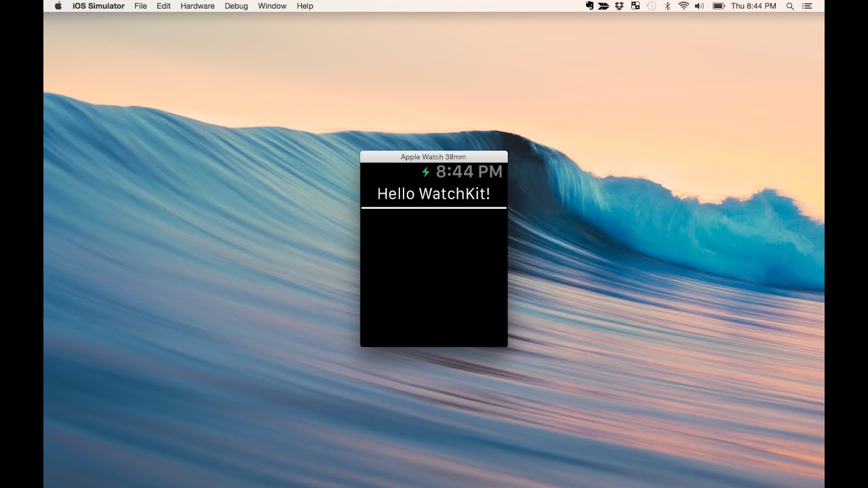The width and height of the screenshot is (868, 488).
Task: Open the Edit menu
Action: coord(163,6)
